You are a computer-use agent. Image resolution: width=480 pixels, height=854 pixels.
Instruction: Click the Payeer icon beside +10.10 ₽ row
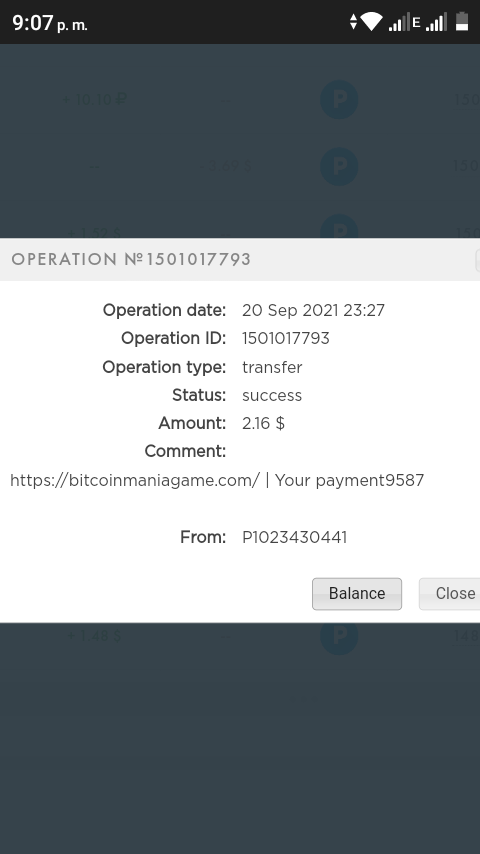(339, 100)
